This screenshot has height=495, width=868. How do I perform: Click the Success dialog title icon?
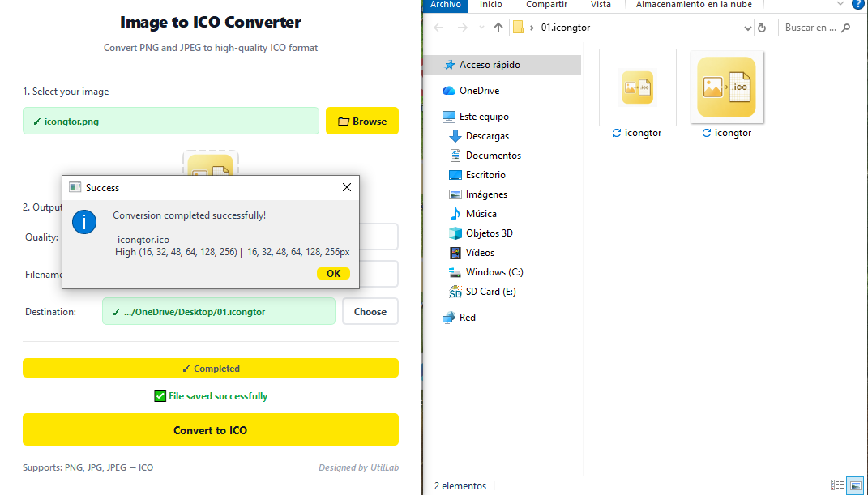pos(75,187)
